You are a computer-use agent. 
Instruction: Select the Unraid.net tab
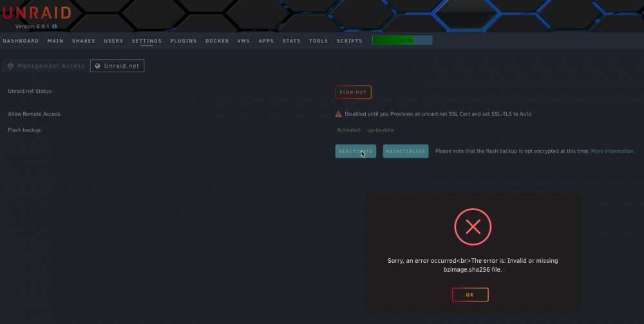pos(117,66)
